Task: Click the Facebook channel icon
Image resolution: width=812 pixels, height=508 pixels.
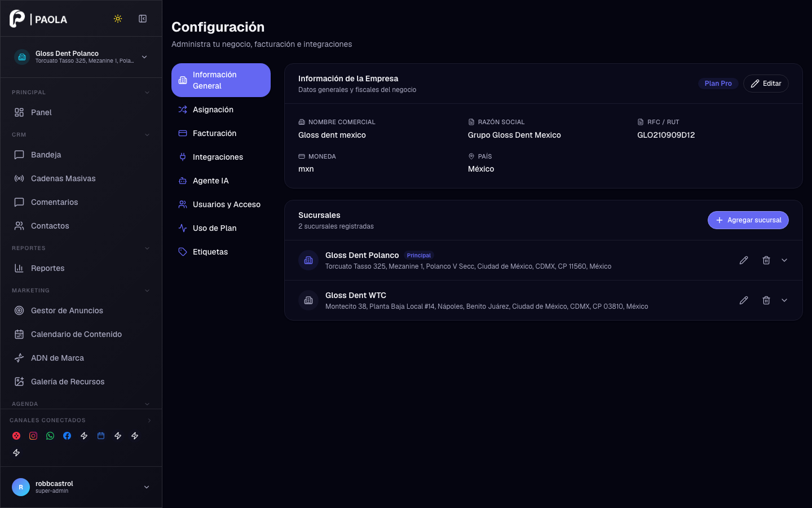Action: tap(67, 436)
